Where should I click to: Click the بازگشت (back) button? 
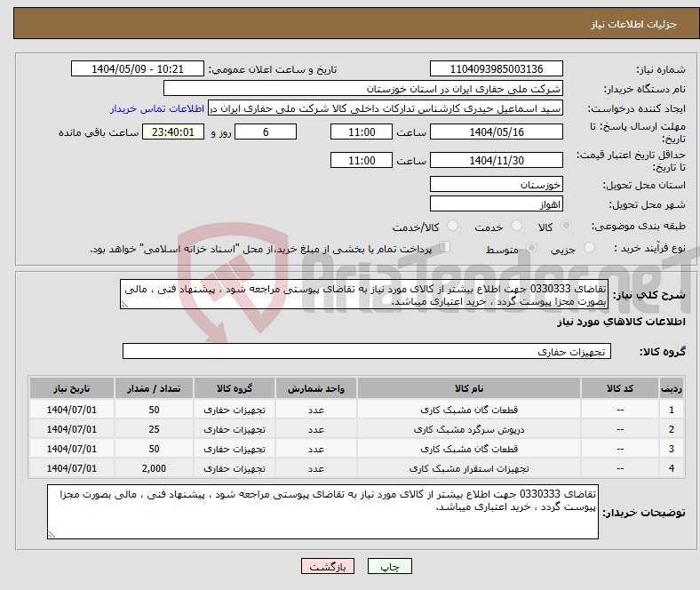328,566
